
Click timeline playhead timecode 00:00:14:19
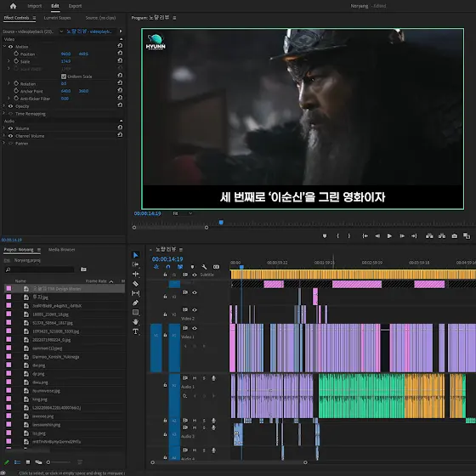point(167,259)
